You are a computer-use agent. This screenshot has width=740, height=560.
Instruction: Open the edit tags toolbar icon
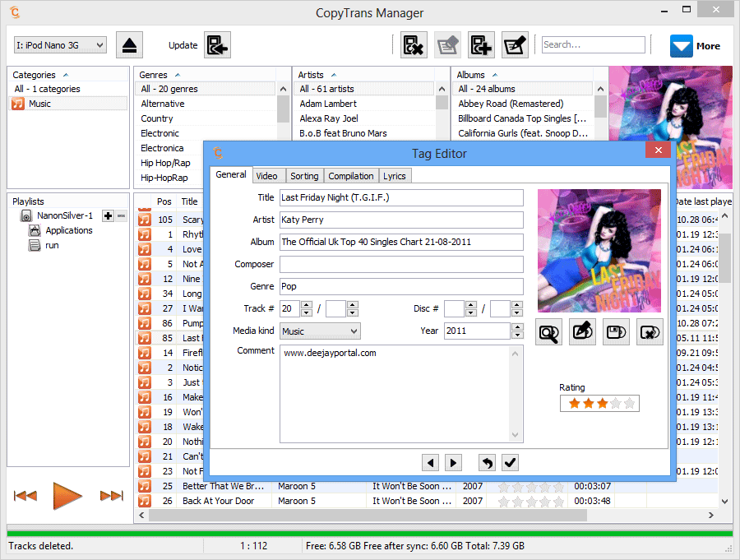[x=514, y=45]
